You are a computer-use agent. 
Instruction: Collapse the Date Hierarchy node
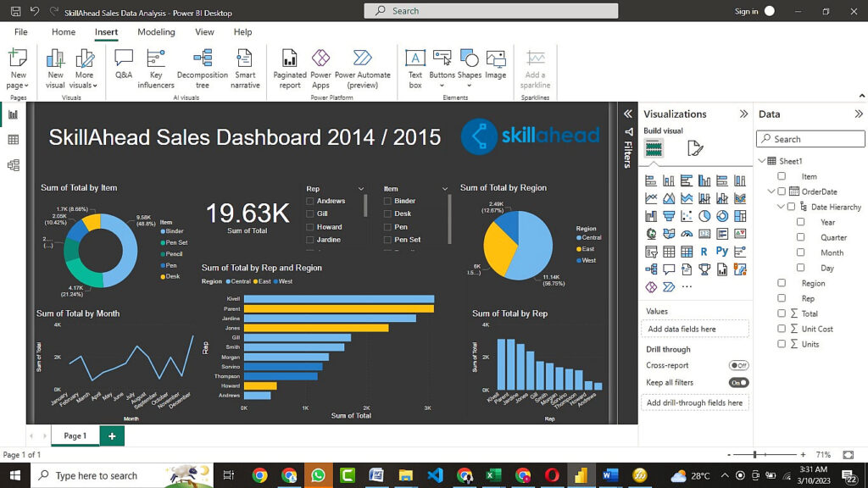(781, 207)
